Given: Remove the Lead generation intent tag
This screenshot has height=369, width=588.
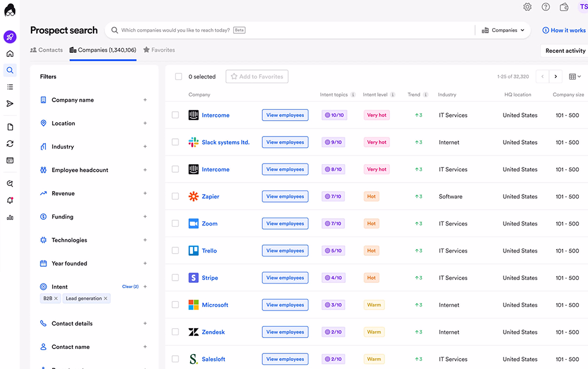Looking at the screenshot, I should coord(106,298).
